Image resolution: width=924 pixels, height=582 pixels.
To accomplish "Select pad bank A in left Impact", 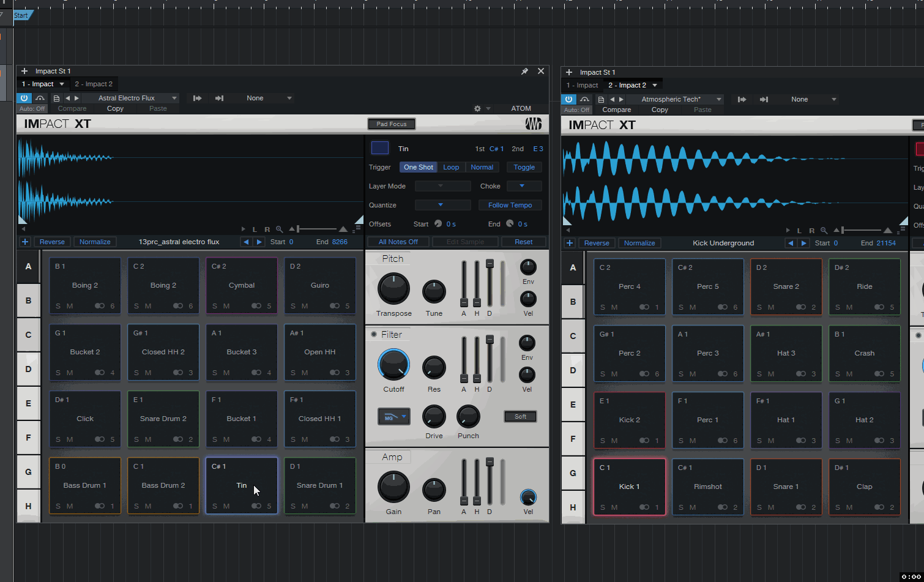I will click(x=28, y=266).
